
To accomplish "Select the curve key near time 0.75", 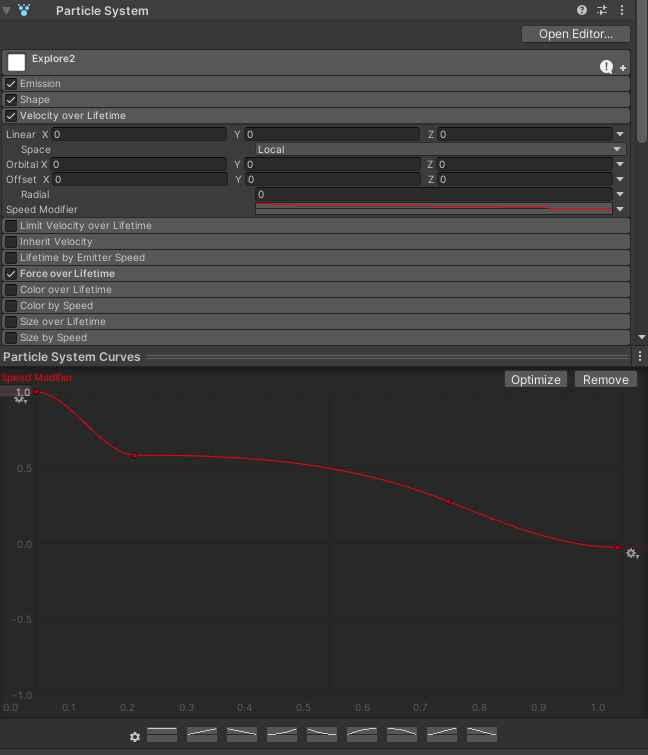I will click(449, 502).
